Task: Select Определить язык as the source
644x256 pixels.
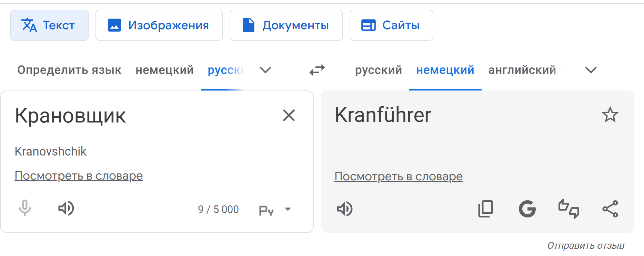Action: click(x=69, y=70)
